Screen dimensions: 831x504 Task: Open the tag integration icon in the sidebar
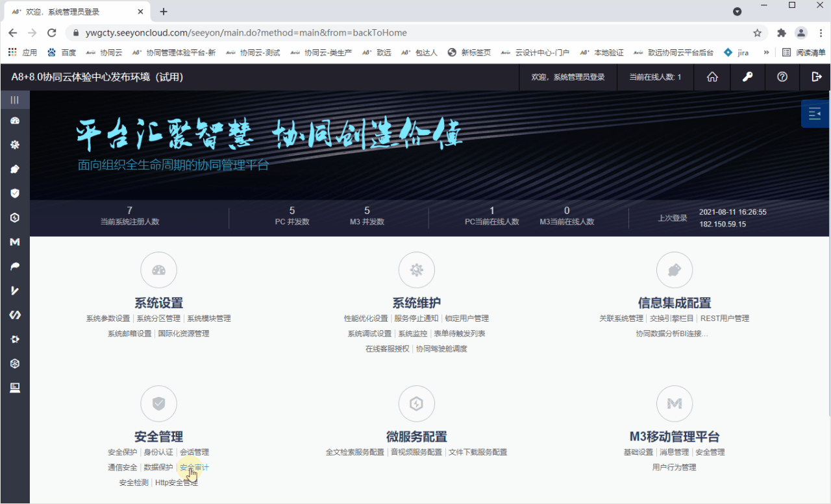point(14,169)
